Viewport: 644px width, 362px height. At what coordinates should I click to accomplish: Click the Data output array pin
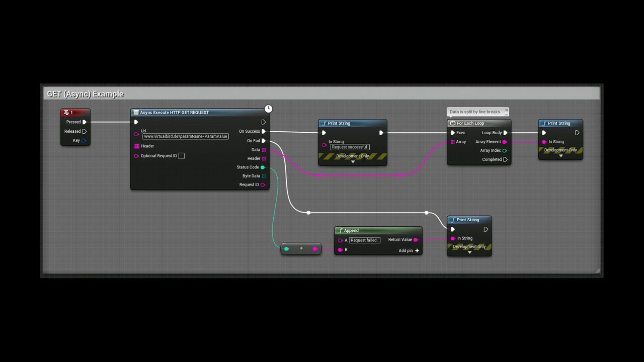coord(264,150)
